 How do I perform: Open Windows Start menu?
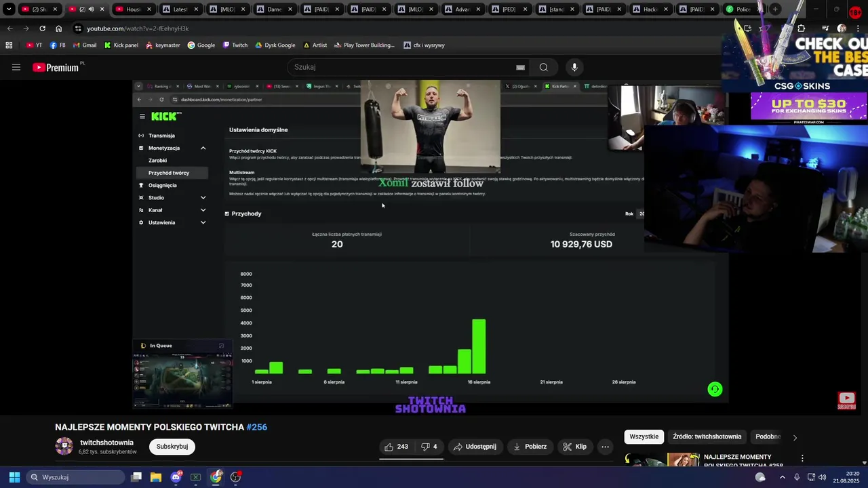[x=14, y=477]
